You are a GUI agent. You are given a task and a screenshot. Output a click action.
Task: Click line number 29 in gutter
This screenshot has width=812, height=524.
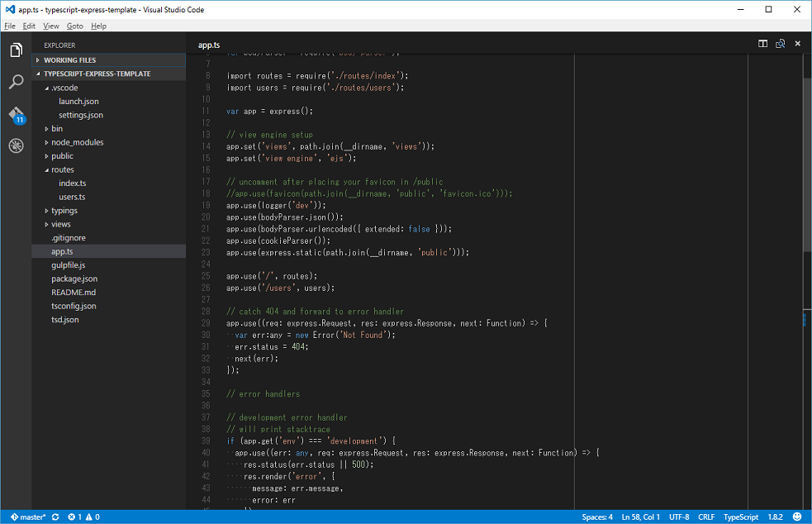tap(206, 323)
